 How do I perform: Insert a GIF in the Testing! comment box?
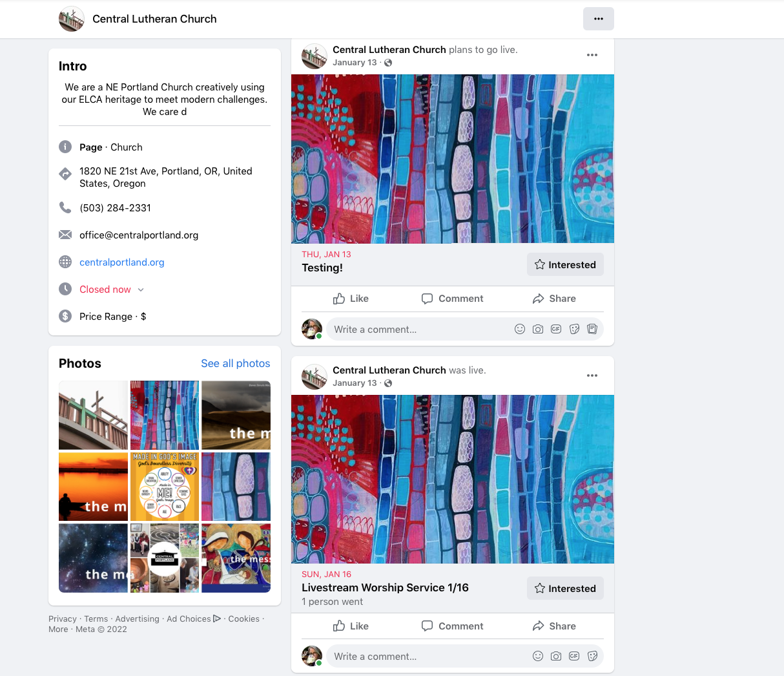coord(556,329)
